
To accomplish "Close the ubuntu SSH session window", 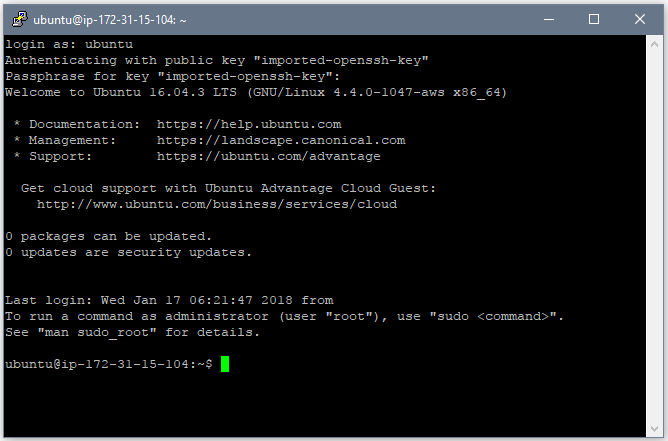I will [x=639, y=20].
